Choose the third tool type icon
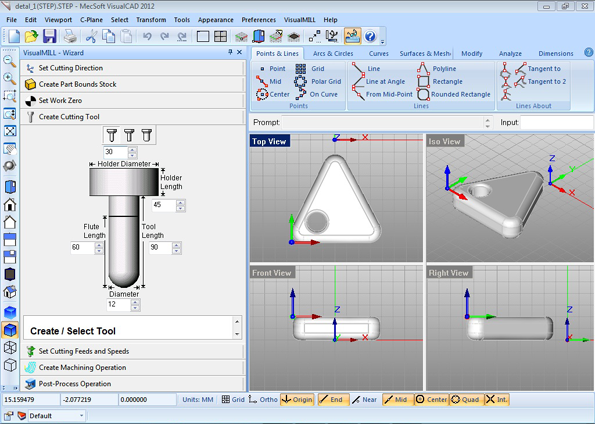The height and width of the screenshot is (424, 595). point(146,135)
